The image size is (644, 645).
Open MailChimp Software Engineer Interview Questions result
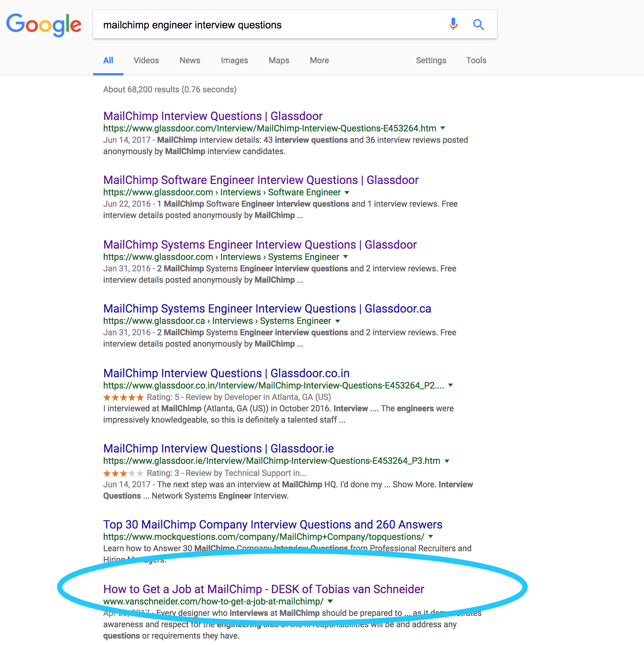coord(261,180)
